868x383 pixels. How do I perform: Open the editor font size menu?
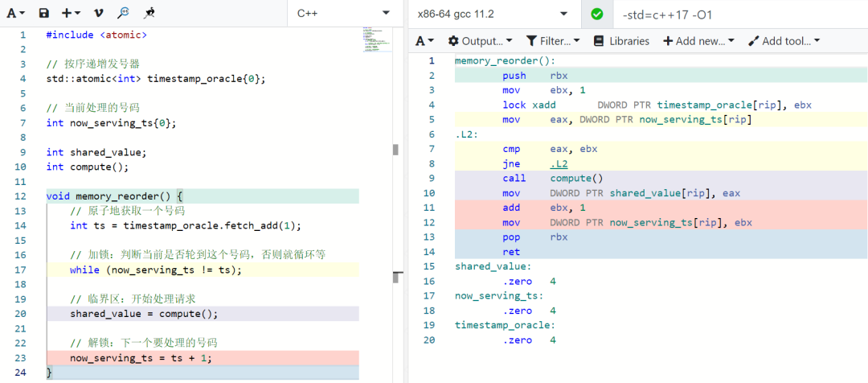pyautogui.click(x=15, y=14)
